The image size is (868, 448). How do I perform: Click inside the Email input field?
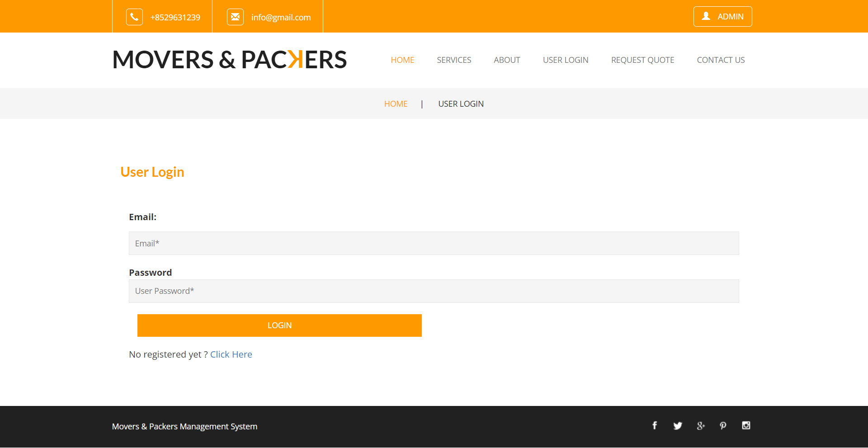coord(434,243)
